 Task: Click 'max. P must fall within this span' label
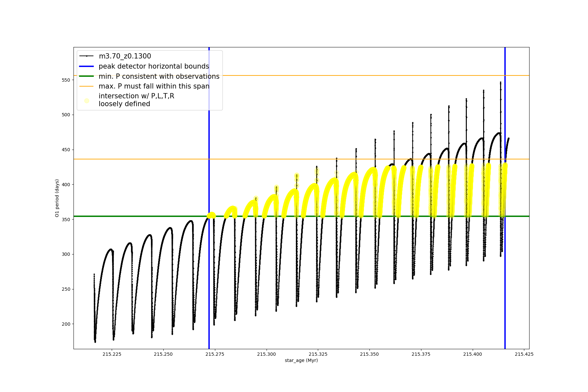(x=154, y=86)
